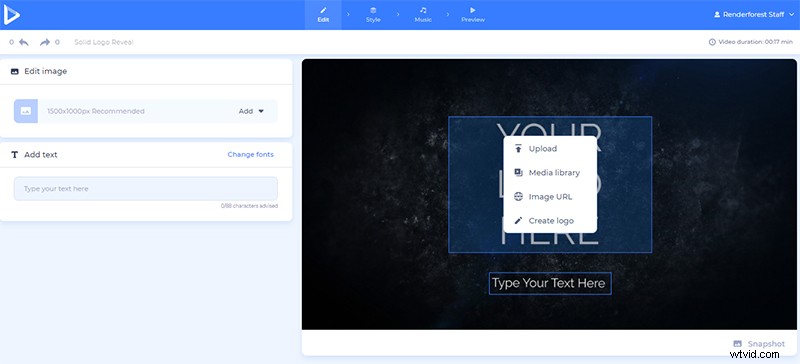
Task: Choose Create logo option
Action: coord(550,221)
